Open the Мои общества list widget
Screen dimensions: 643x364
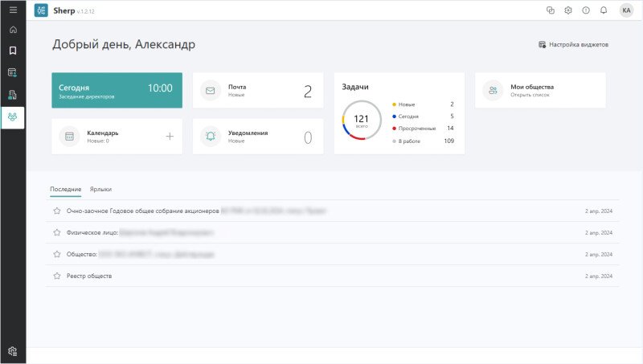pyautogui.click(x=539, y=91)
